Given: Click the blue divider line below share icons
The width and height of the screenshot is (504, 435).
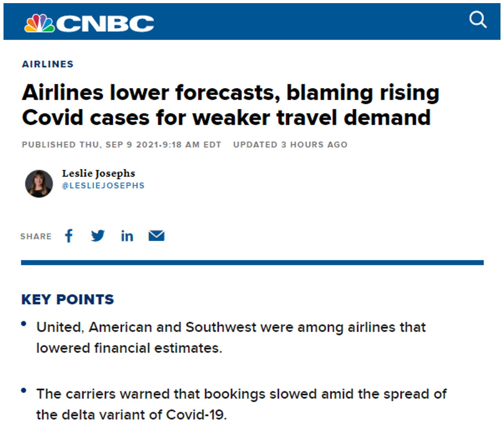Looking at the screenshot, I should click(252, 263).
